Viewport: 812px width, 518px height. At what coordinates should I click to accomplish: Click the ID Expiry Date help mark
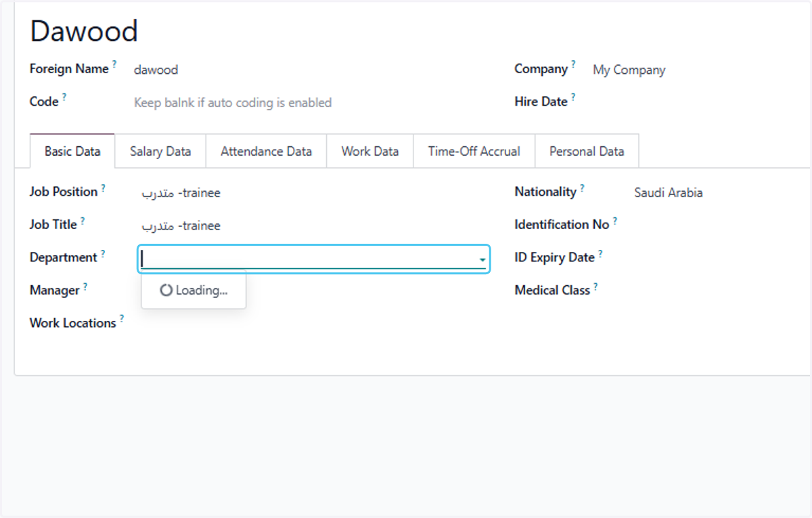[600, 253]
